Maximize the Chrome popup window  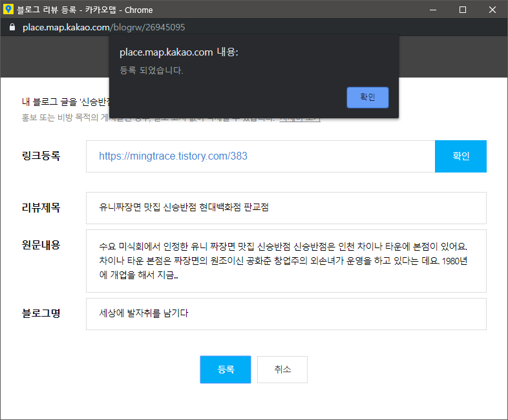coord(463,10)
